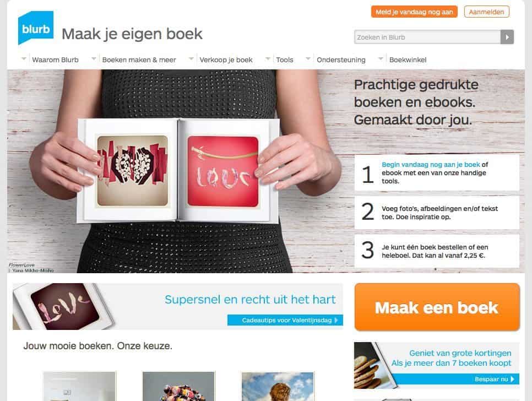Click the Meld je vandaag nog aan button
This screenshot has height=401, width=532.
(414, 12)
